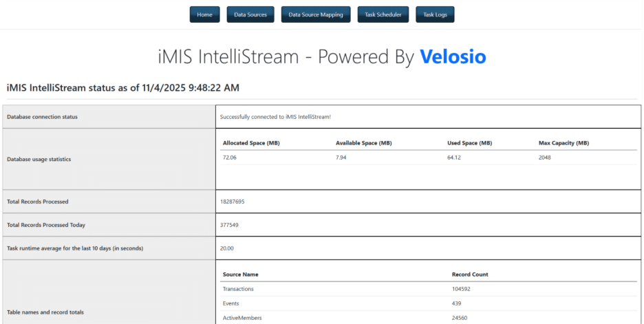Select the Events count 439
644x324 pixels.
point(456,303)
